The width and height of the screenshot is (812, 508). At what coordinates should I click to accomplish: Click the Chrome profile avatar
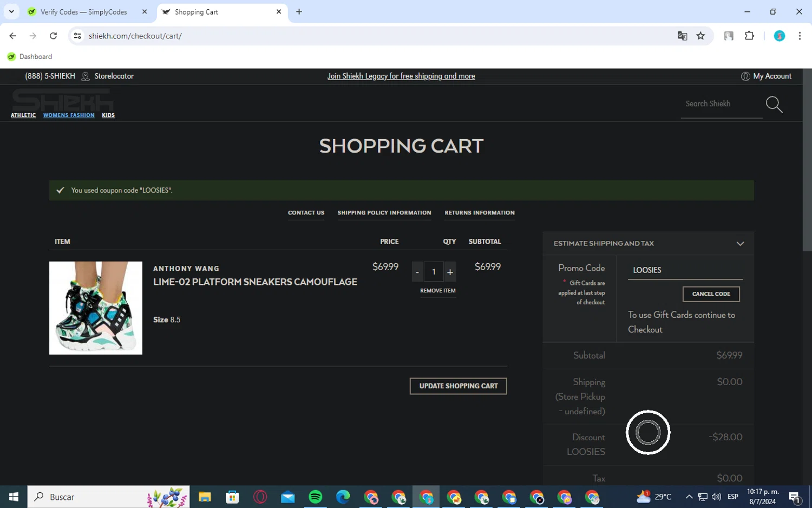(x=780, y=36)
